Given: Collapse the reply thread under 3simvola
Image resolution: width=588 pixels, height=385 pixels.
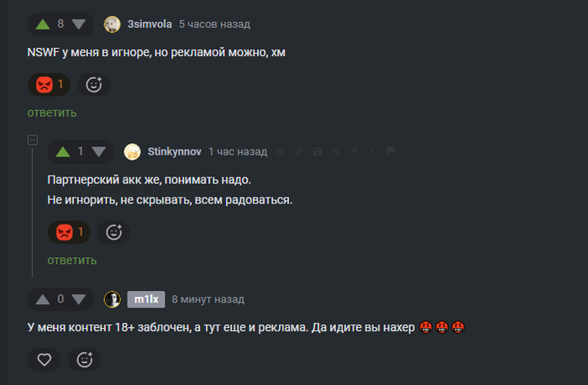Looking at the screenshot, I should coord(33,140).
